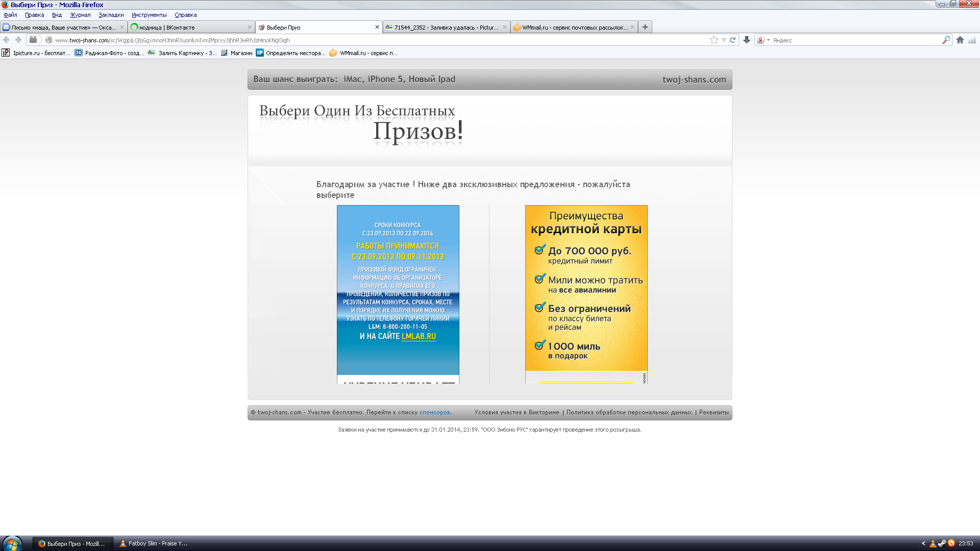The height and width of the screenshot is (551, 980).
Task: Open the Магазин bookmark
Action: coord(237,53)
